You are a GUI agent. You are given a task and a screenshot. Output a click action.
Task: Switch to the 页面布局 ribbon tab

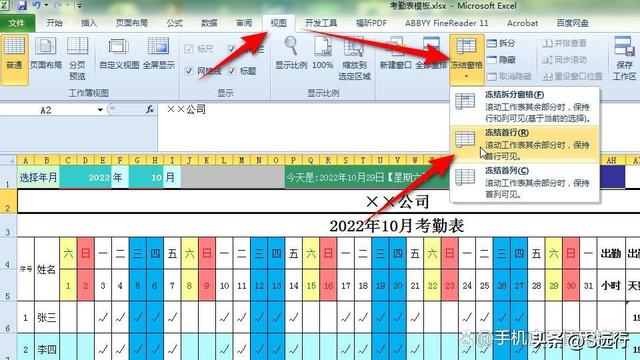(131, 23)
